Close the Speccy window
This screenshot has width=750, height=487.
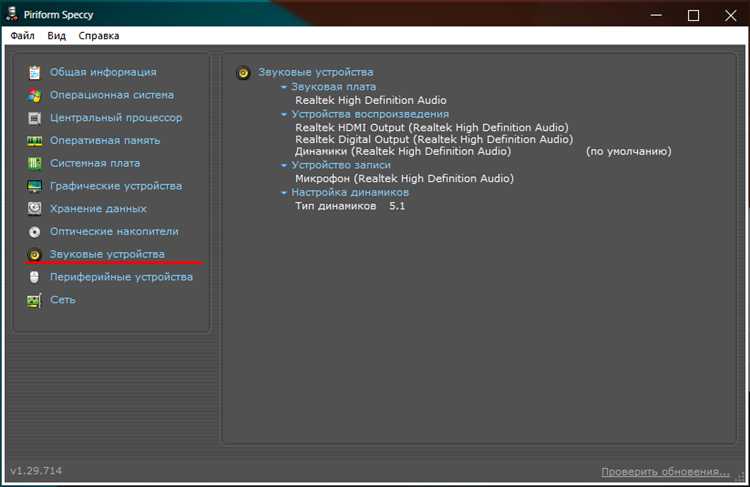(730, 15)
